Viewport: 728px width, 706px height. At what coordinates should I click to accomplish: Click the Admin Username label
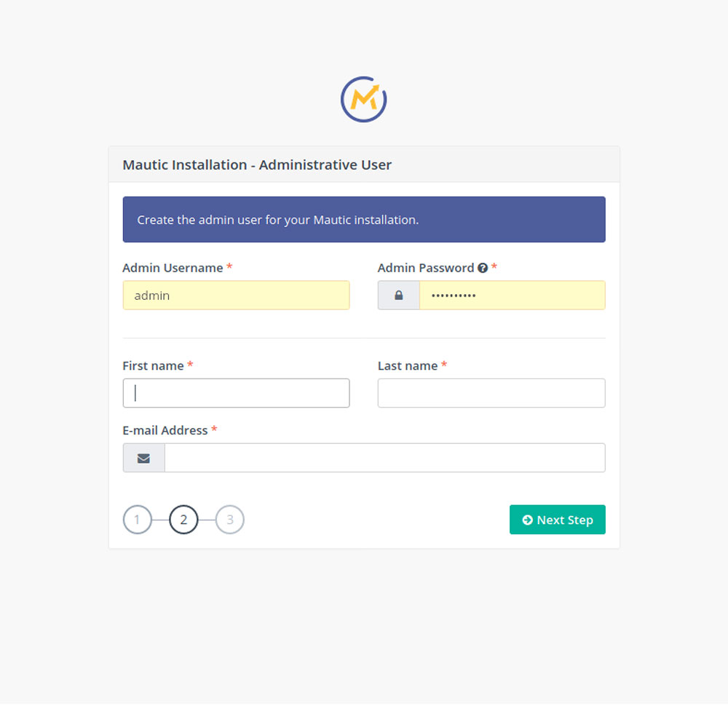tap(173, 268)
